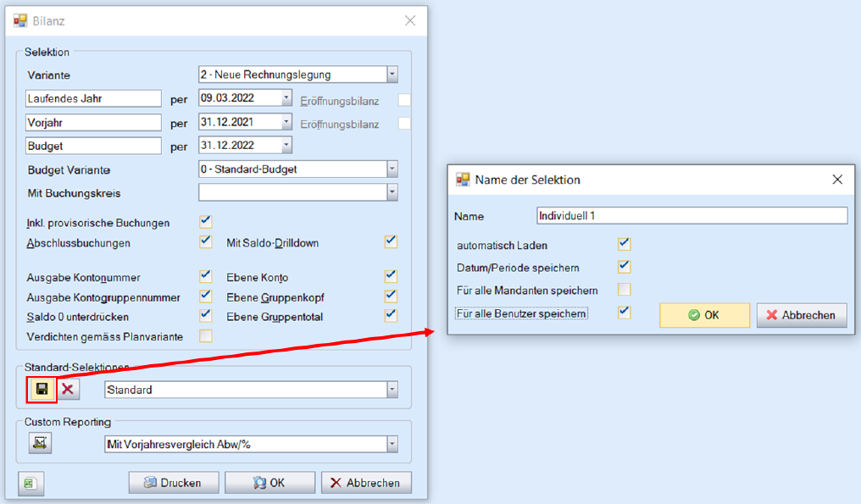Open the Custom Reporting layout dropdown
This screenshot has height=504, width=861.
[x=392, y=444]
